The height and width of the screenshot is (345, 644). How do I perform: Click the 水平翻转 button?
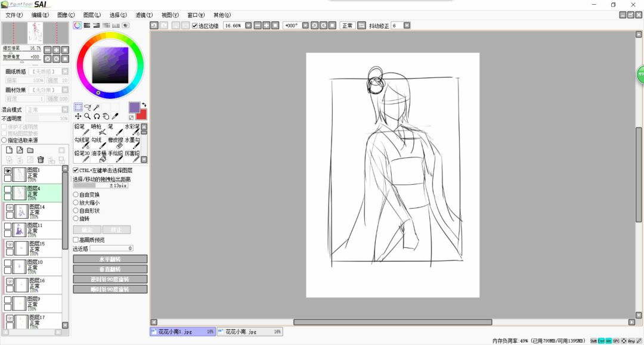[x=110, y=259]
